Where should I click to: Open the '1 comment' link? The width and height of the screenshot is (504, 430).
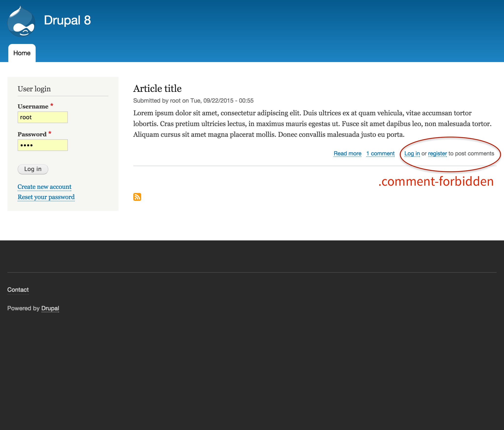[x=380, y=153]
